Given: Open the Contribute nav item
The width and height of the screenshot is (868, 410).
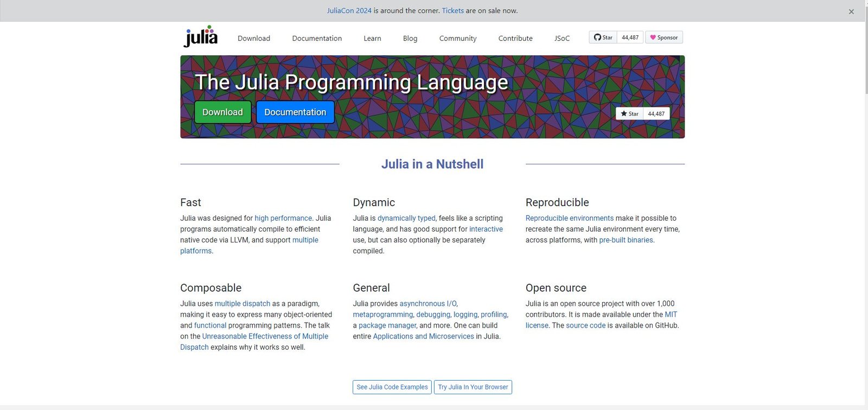Looking at the screenshot, I should click(515, 38).
